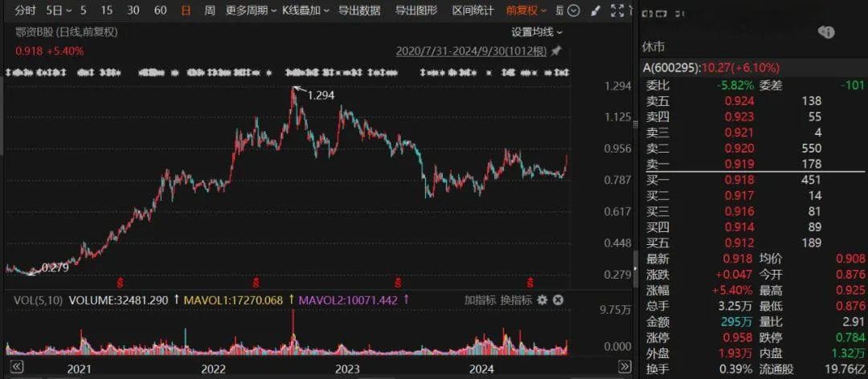
Task: Select the 15-minute period
Action: tap(107, 10)
